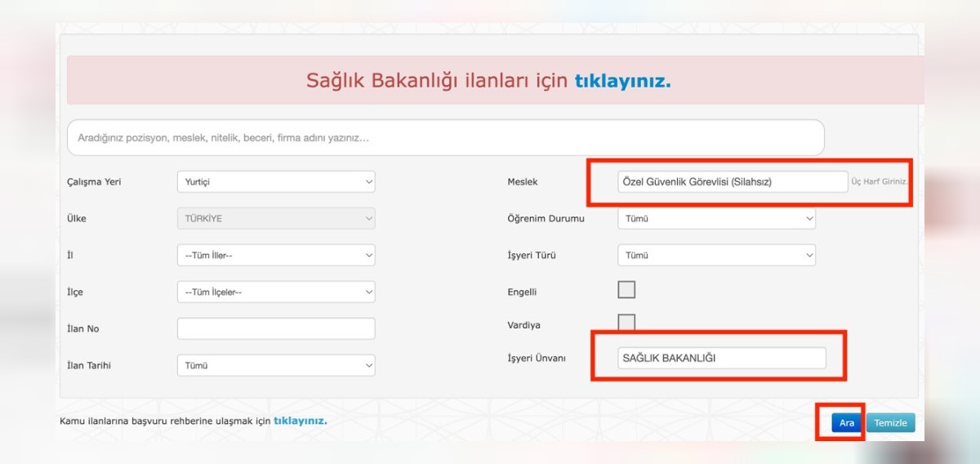Click the Temizle clear button
This screenshot has height=464, width=980.
point(891,423)
